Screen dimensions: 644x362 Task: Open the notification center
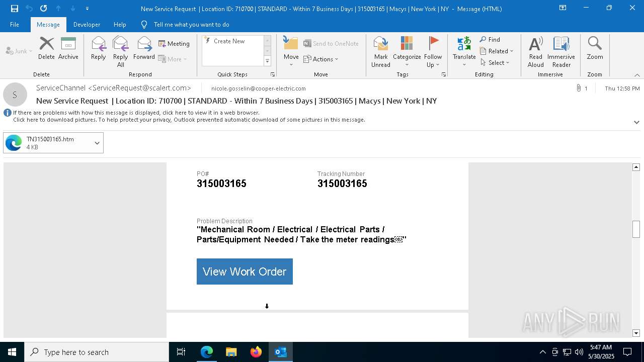pos(627,352)
